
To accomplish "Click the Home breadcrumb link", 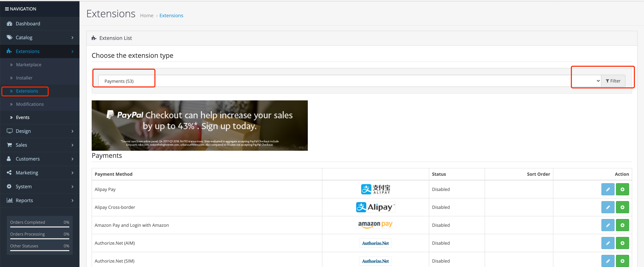I will [x=146, y=16].
